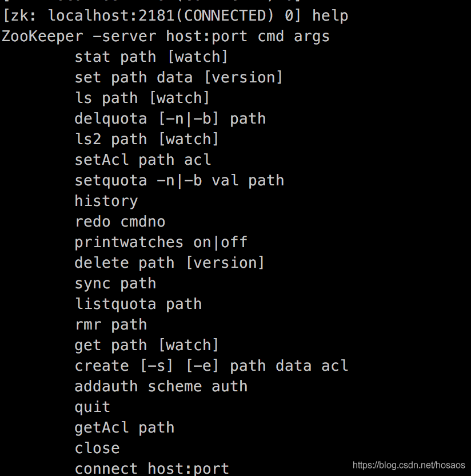Click the "sync path" command line
Viewport: 471px width, 476px height.
115,283
